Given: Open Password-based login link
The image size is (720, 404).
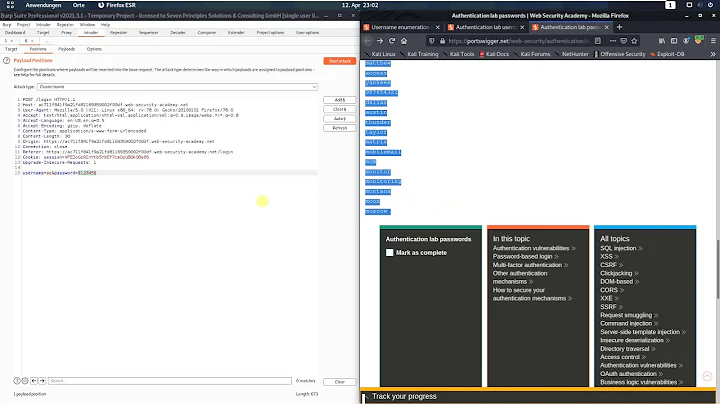Looking at the screenshot, I should point(523,257).
